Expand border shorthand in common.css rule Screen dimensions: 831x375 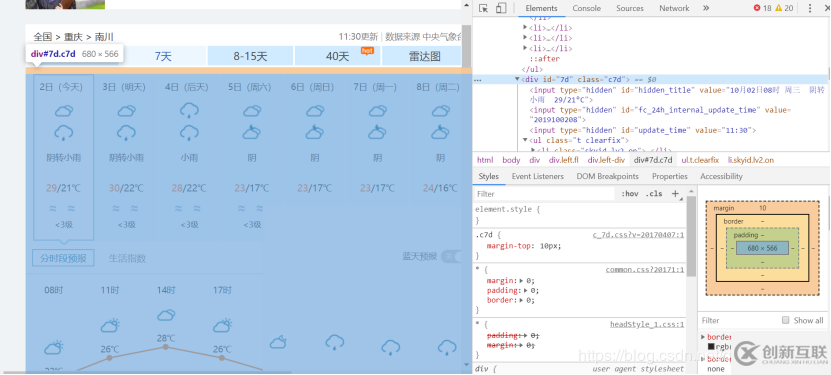[521, 300]
